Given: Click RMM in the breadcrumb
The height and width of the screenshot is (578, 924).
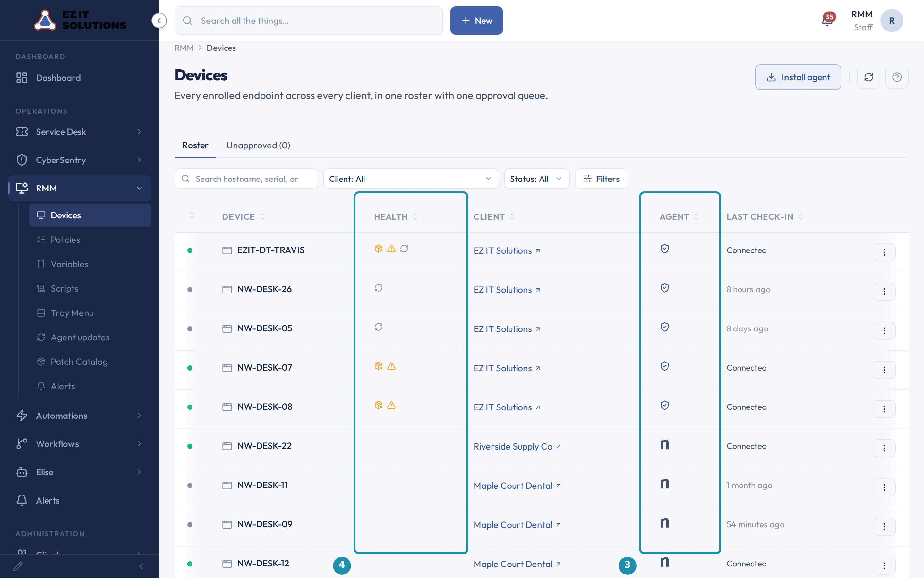Looking at the screenshot, I should pos(184,48).
